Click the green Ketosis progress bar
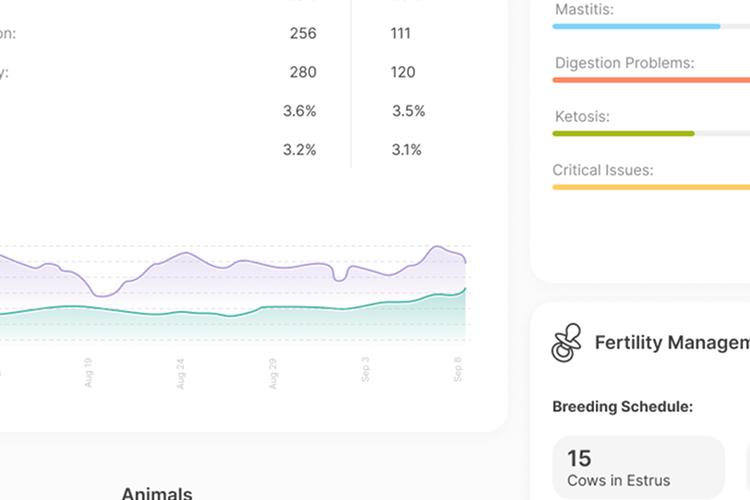This screenshot has width=750, height=500. [x=623, y=133]
